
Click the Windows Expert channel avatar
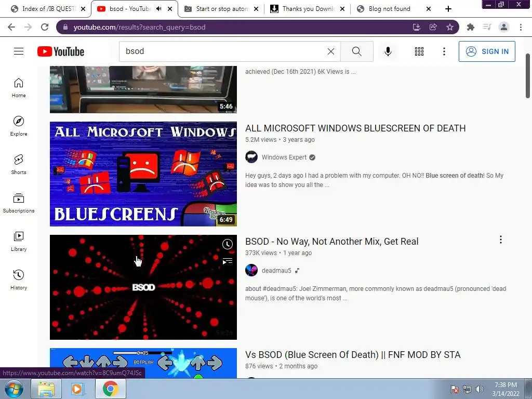click(x=251, y=157)
